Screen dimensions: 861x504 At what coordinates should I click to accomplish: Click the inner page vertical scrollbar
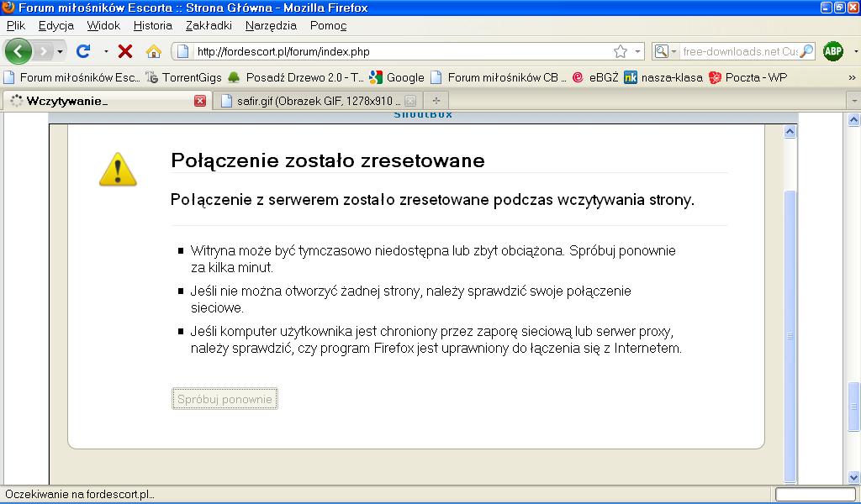pyautogui.click(x=790, y=336)
